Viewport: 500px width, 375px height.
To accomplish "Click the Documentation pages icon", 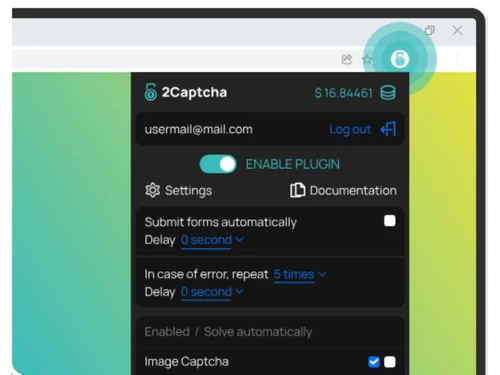I will tap(297, 190).
